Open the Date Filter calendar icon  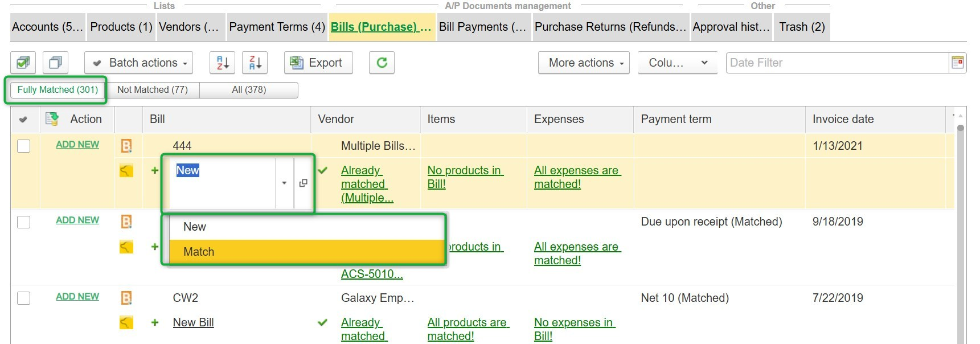point(958,63)
